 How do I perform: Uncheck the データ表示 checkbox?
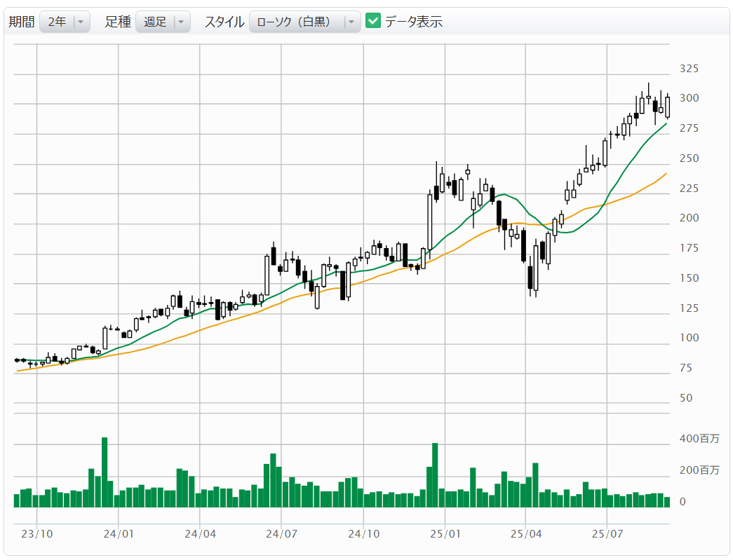tap(373, 21)
